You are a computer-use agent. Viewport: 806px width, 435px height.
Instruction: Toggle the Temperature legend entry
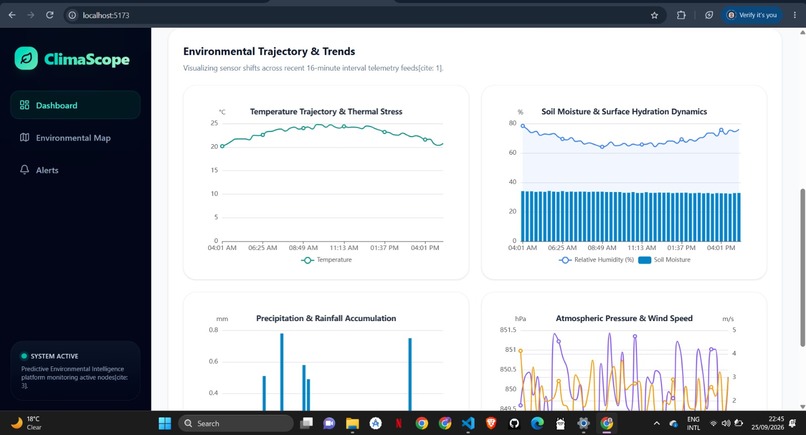click(327, 260)
